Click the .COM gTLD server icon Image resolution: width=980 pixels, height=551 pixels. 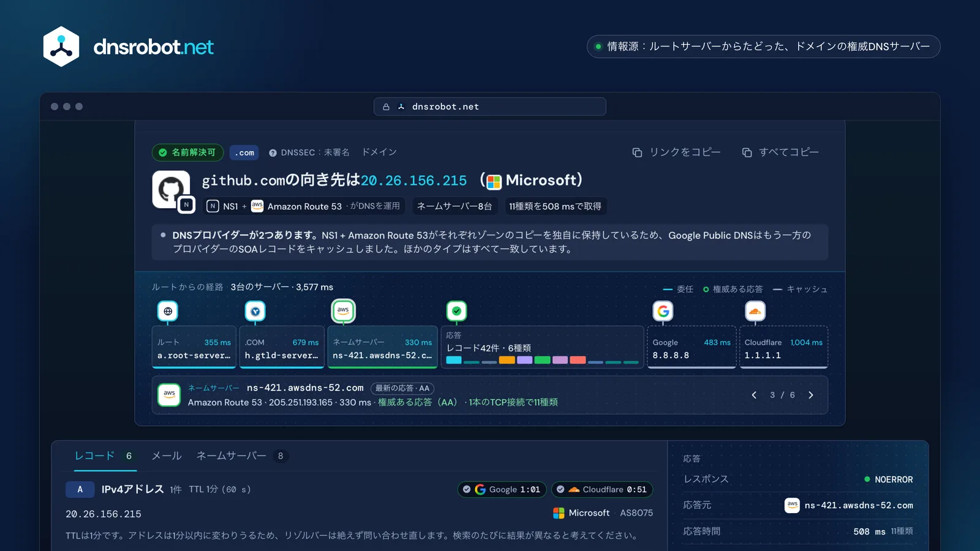coord(255,311)
